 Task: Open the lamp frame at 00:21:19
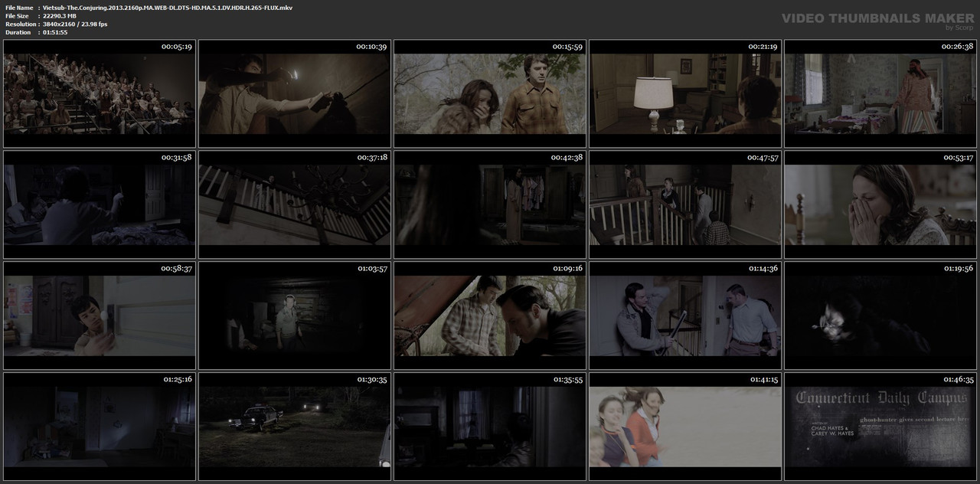[685, 93]
